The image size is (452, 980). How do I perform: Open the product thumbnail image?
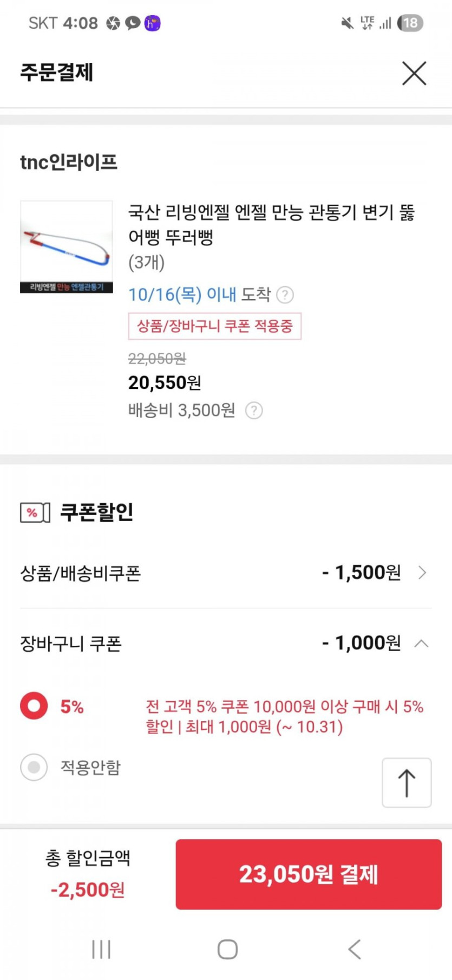coord(67,247)
